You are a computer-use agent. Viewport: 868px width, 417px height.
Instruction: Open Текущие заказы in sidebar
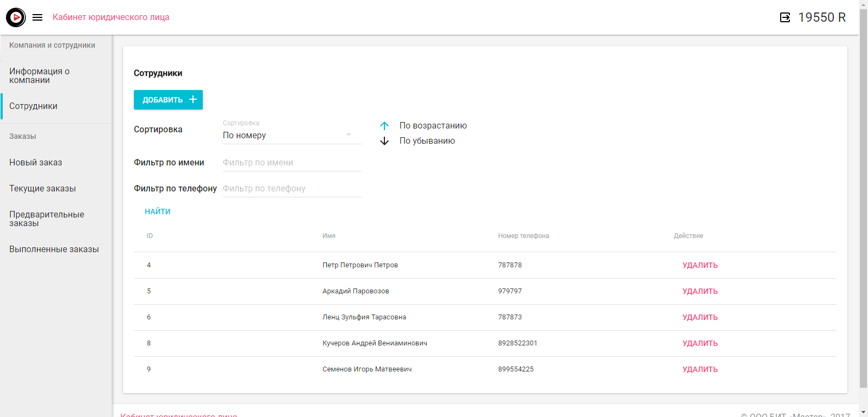coord(42,189)
